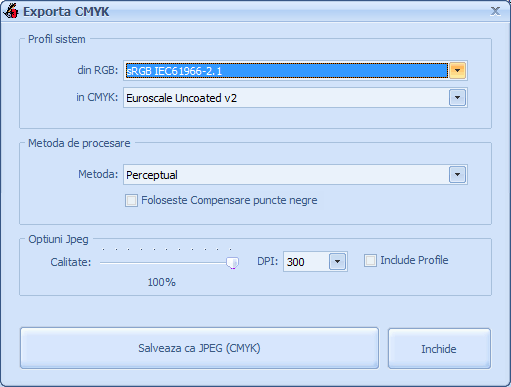Select the sRGB IEC61966-2.1 field

point(287,71)
